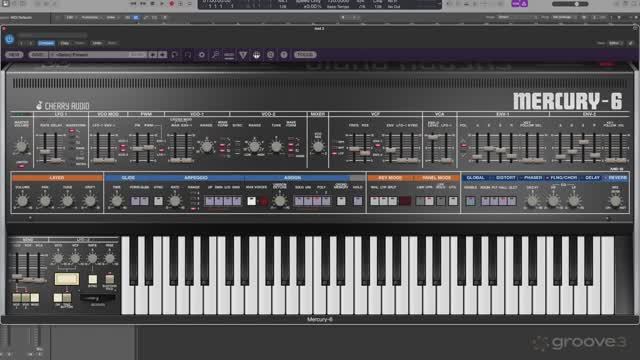This screenshot has width=640, height=360.
Task: Toggle the CHORD MEMORY button
Action: pos(341,201)
